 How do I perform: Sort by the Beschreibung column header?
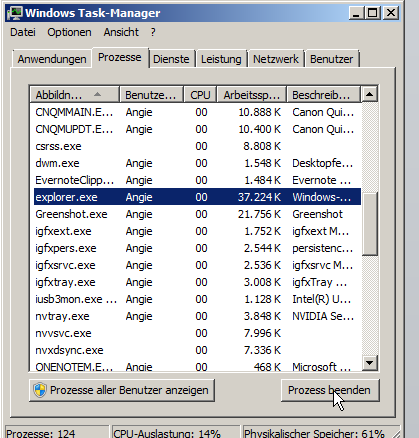(323, 95)
